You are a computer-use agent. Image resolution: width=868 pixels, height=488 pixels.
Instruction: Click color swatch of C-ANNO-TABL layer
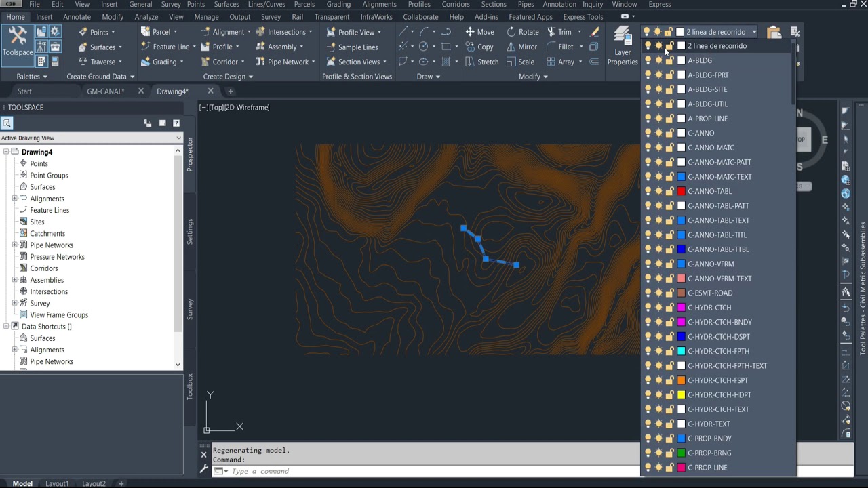click(682, 191)
